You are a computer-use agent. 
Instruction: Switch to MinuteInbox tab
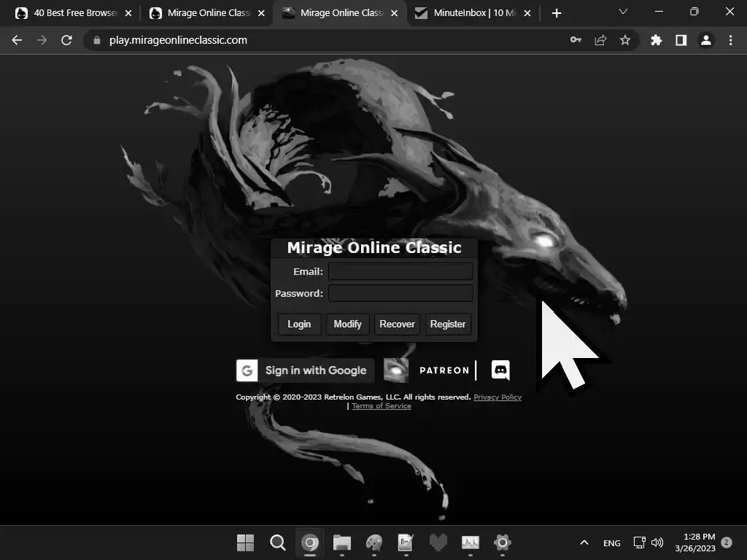click(x=472, y=13)
